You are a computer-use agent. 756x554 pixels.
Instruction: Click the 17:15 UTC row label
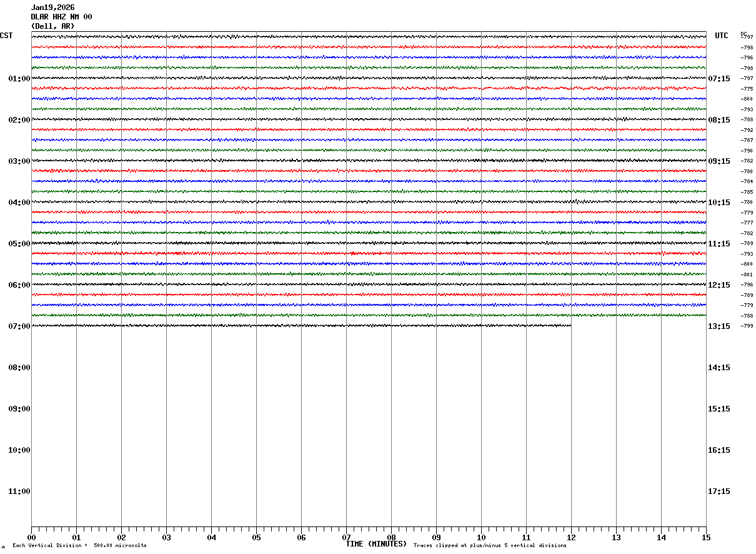coord(719,491)
